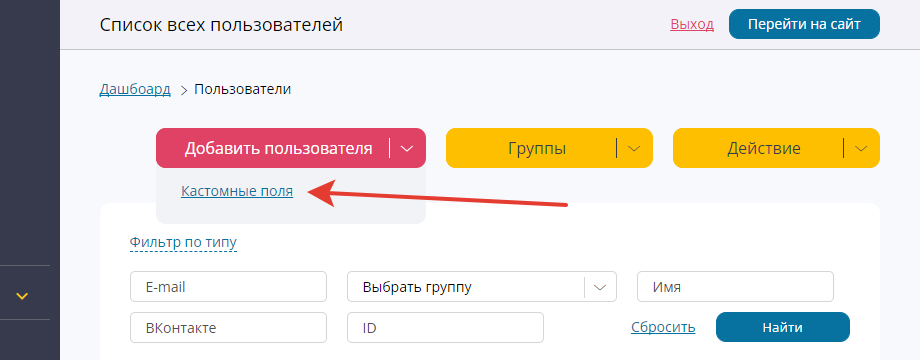Open the Выбрать группу combo box
The height and width of the screenshot is (360, 924).
pyautogui.click(x=482, y=287)
